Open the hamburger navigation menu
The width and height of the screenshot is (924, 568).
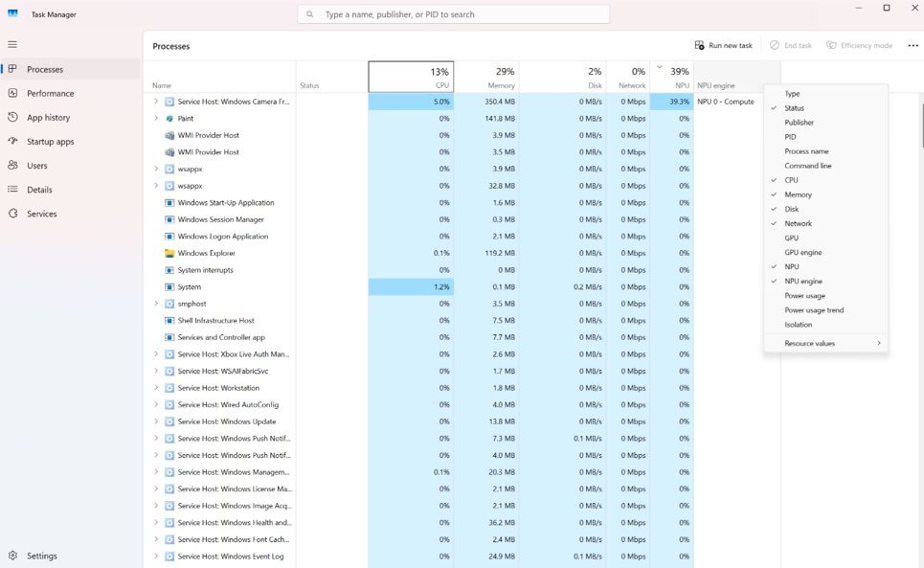pos(12,44)
